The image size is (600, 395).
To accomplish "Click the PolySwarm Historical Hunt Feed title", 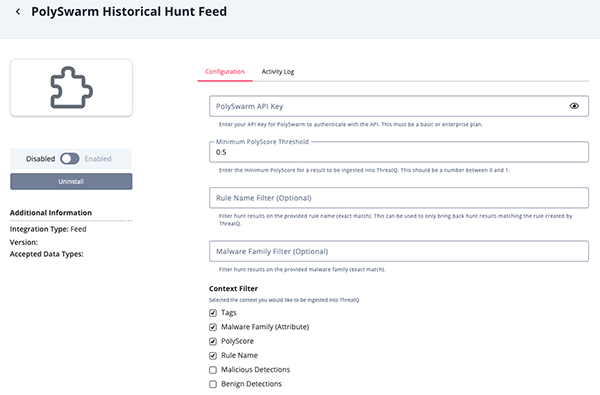I will point(129,11).
